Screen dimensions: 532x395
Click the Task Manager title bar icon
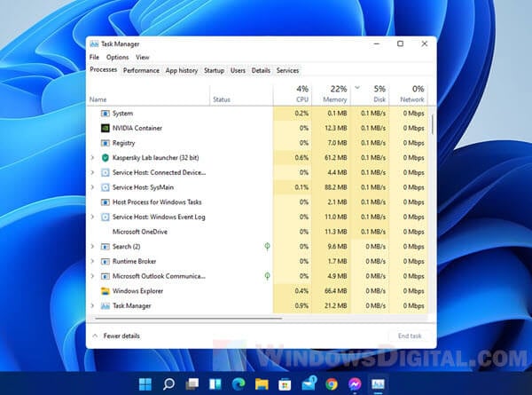point(94,43)
